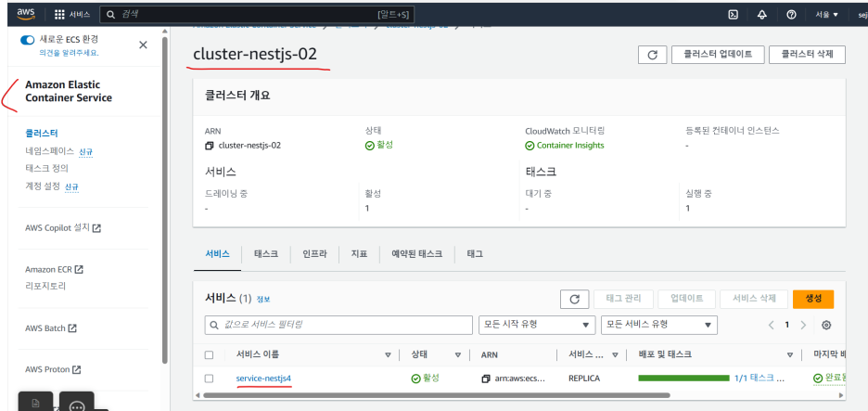Viewport: 868px width, 411px height.
Task: Switch to the 태스크 tab
Action: pyautogui.click(x=266, y=254)
